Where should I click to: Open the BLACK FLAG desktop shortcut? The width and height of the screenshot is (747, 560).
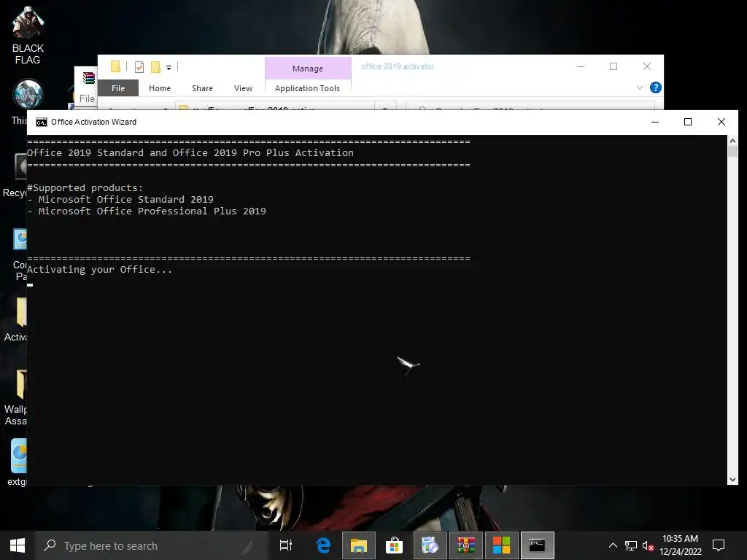pos(28,35)
